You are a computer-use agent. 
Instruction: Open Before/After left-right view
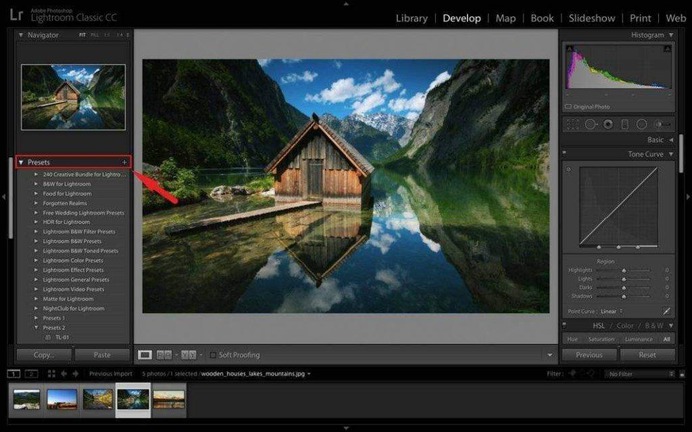[x=164, y=355]
